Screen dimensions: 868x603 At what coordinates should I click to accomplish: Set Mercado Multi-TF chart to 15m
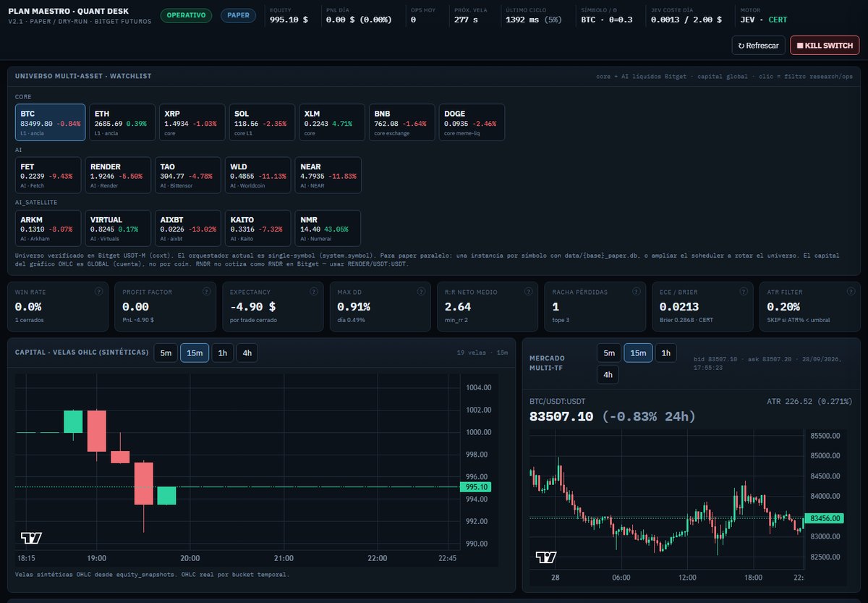click(638, 353)
